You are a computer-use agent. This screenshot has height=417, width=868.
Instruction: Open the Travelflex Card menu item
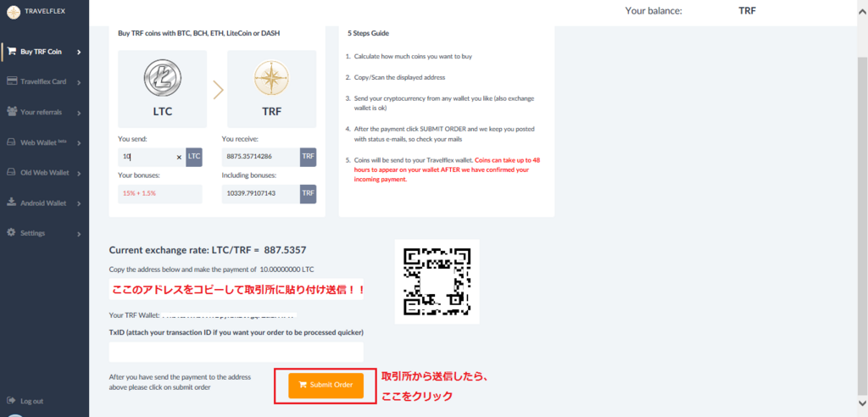pos(44,82)
